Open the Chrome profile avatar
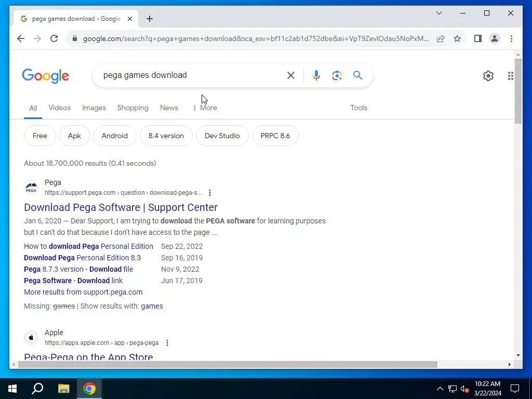Viewport: 532px width, 399px height. pos(495,38)
